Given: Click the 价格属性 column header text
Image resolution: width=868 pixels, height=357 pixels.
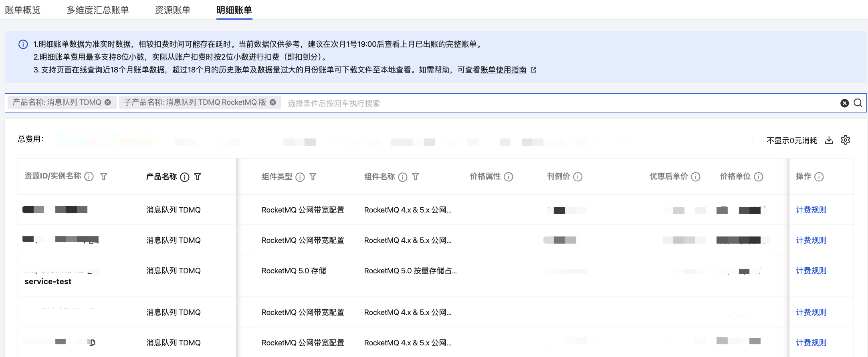Looking at the screenshot, I should click(485, 176).
